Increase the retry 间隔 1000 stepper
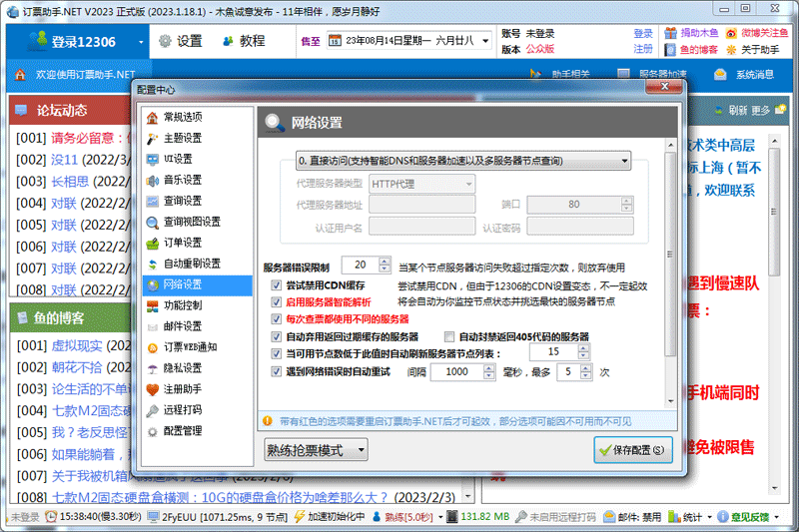The height and width of the screenshot is (532, 799). (x=489, y=368)
